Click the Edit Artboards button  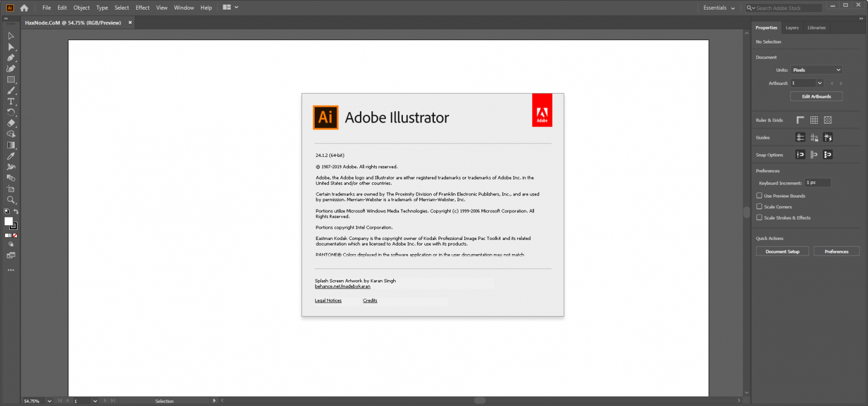coord(816,96)
